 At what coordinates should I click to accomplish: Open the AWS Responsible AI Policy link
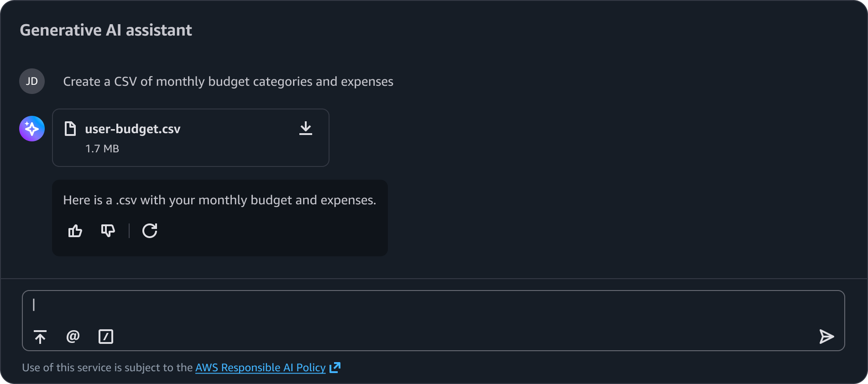pos(260,368)
